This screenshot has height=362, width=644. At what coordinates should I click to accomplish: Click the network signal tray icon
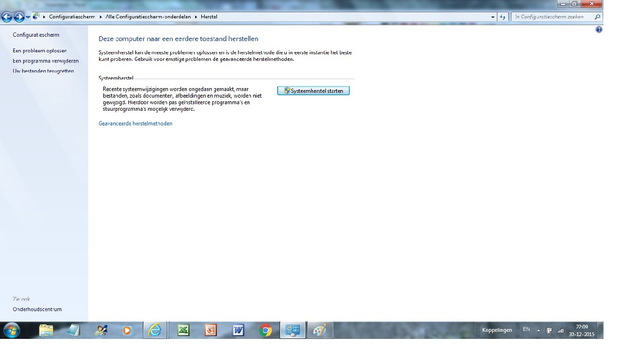point(560,331)
